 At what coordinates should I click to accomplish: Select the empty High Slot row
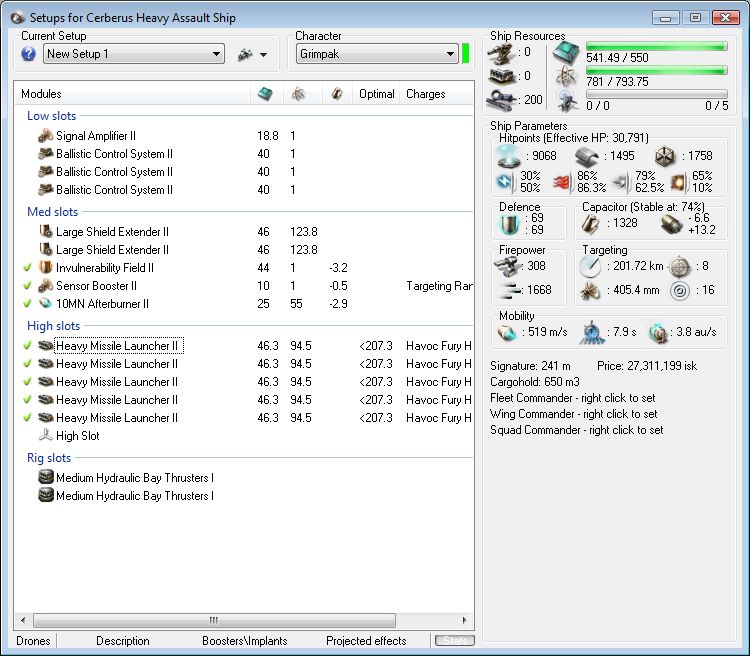[77, 436]
